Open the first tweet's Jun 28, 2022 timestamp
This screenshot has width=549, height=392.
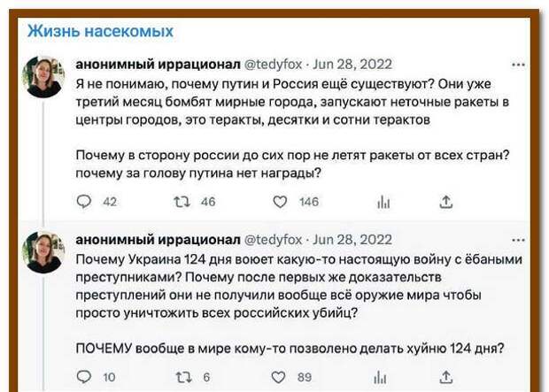[x=352, y=65]
